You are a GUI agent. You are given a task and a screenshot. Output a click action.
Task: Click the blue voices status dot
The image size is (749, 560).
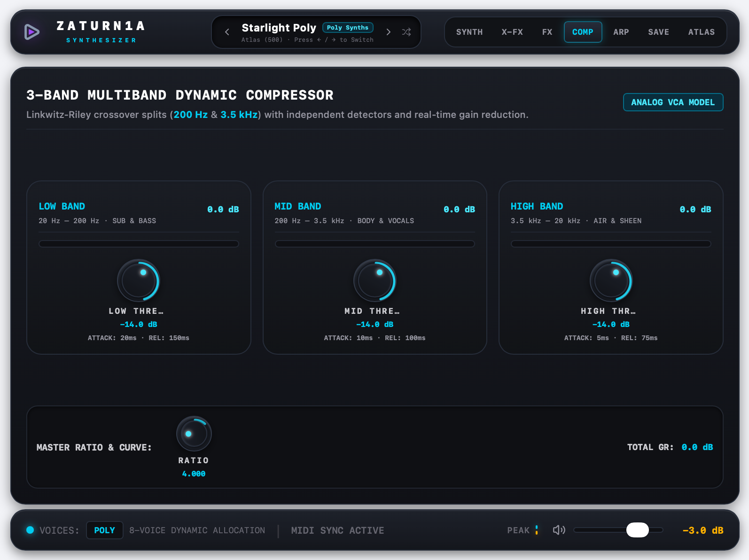click(x=30, y=530)
